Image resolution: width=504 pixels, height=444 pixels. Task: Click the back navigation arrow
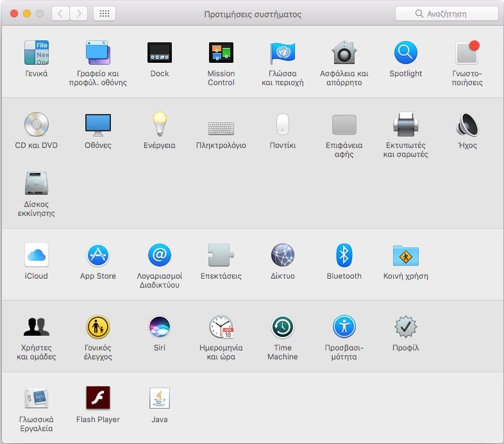coord(60,13)
